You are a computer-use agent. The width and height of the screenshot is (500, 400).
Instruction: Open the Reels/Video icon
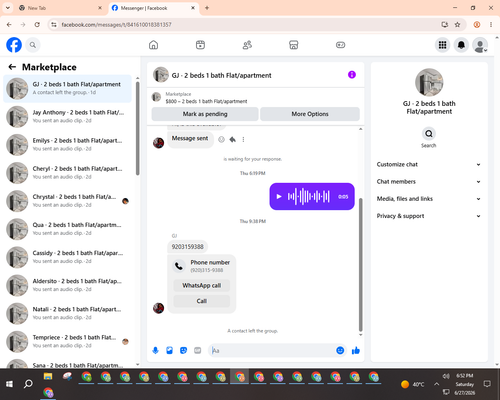coord(200,45)
